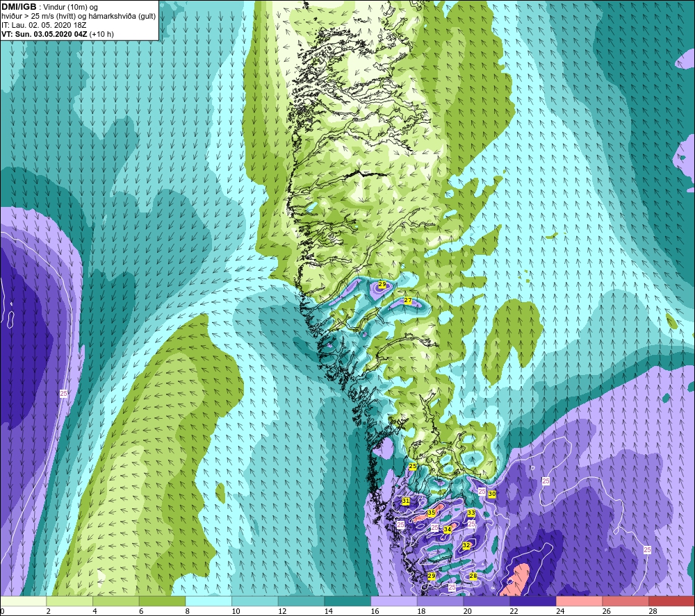This screenshot has width=695, height=616.
Task: Click the yellow 33 gust label
Action: (x=471, y=513)
